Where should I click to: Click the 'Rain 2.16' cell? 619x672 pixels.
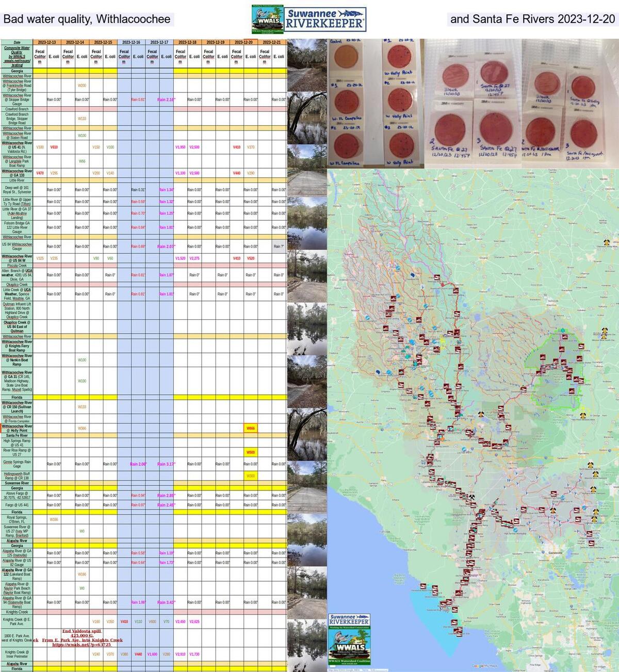click(166, 100)
